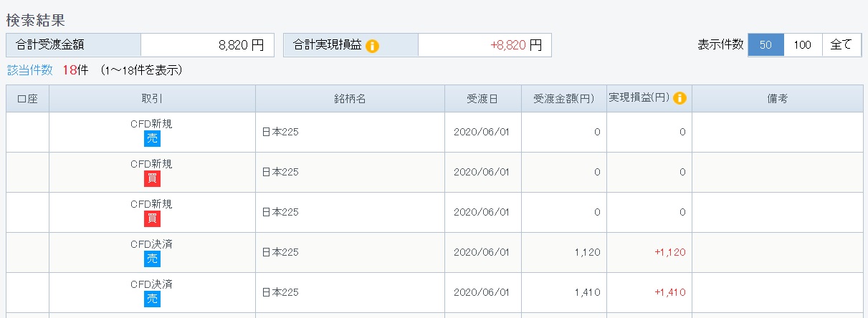Set display count to 100
Image resolution: width=868 pixels, height=318 pixels.
point(803,45)
